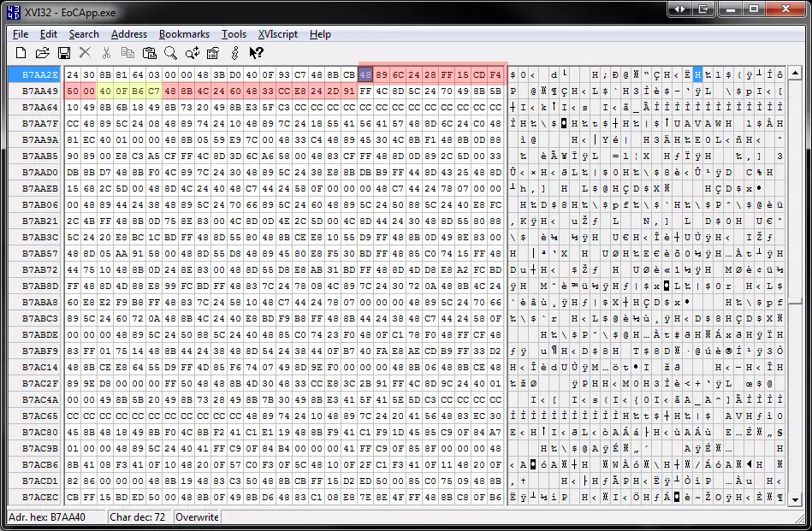Click the first hex byte 24 in row B7AA2E

(73, 74)
